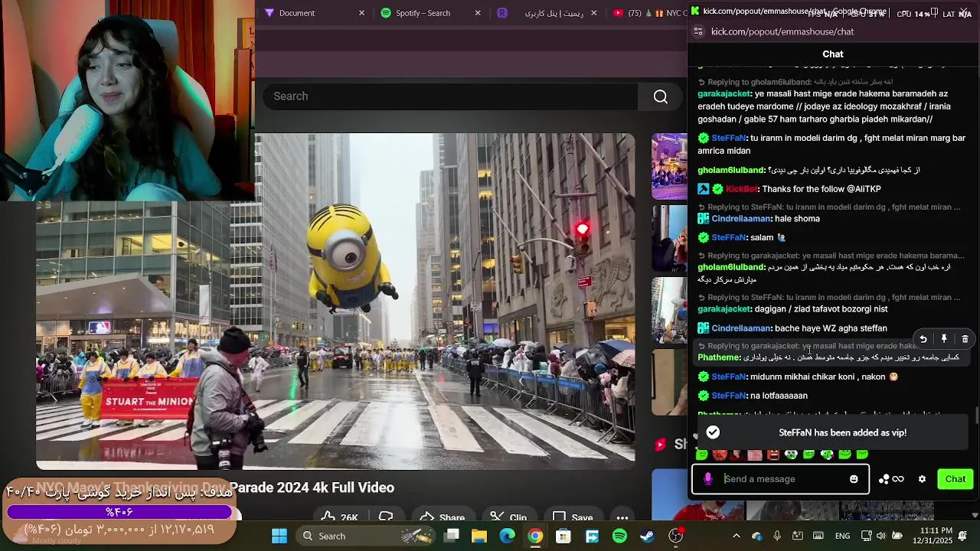Click the YouTube dislike button

[387, 517]
